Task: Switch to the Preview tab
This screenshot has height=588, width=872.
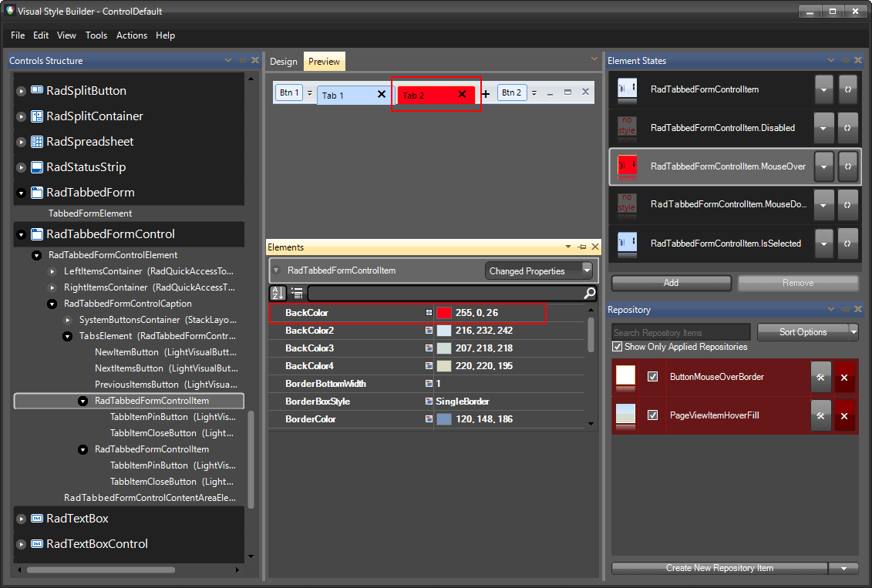Action: (x=325, y=61)
